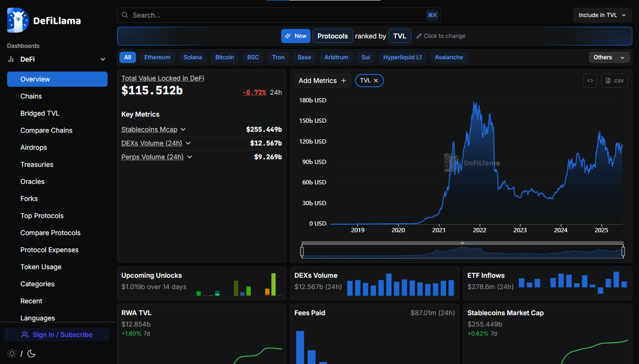Open the Fees Paid card
Viewport: 639px width, 364px height.
coord(374,334)
